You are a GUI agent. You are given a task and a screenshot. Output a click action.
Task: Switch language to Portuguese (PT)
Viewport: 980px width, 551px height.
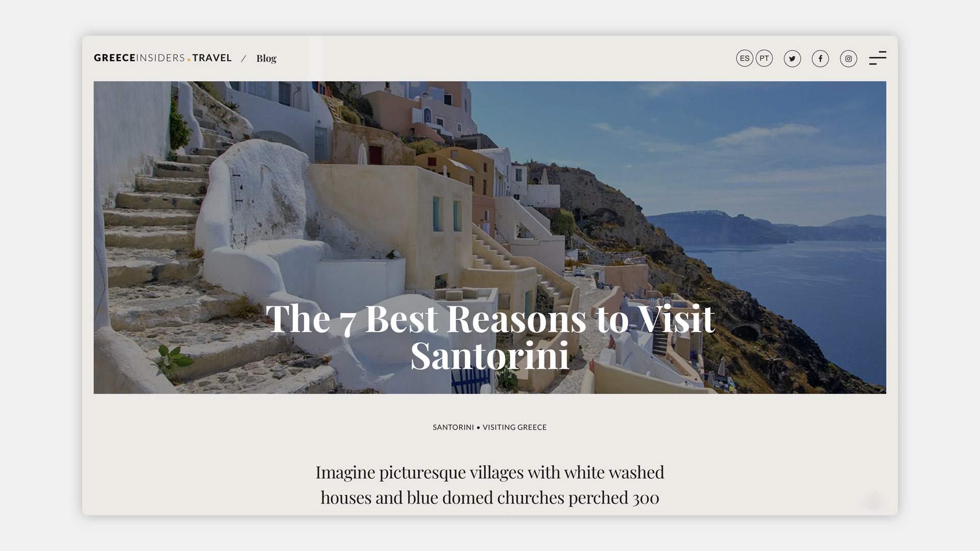(764, 58)
